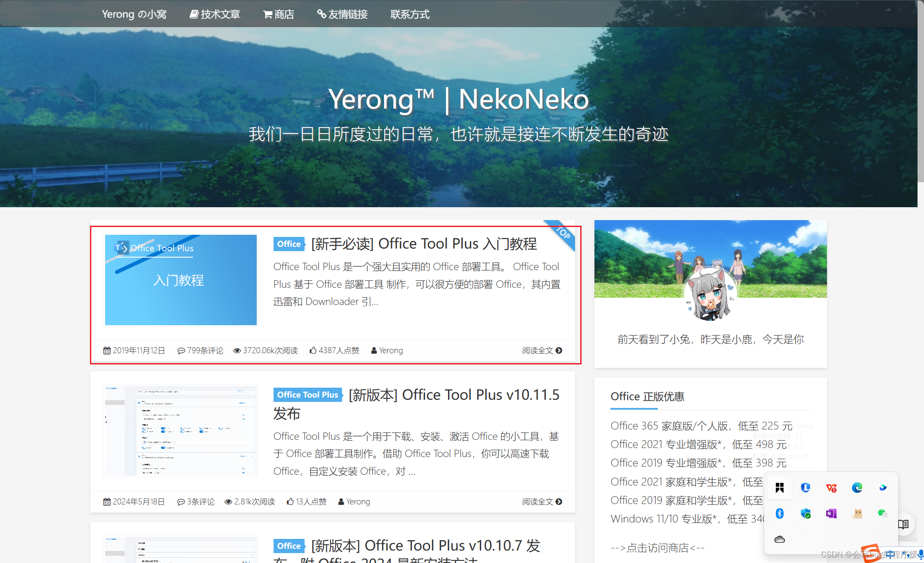Open the 商店 menu item
The image size is (924, 563).
tap(279, 14)
